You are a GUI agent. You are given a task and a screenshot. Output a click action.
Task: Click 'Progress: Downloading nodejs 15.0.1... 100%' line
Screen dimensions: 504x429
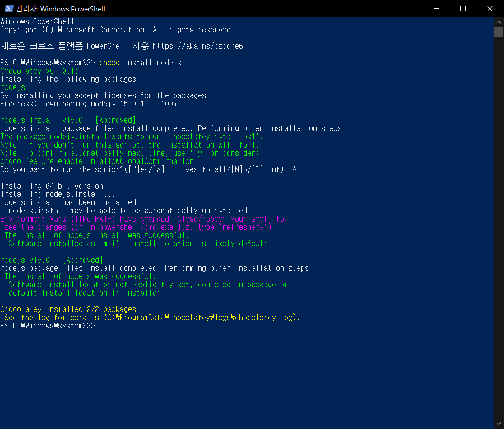89,104
